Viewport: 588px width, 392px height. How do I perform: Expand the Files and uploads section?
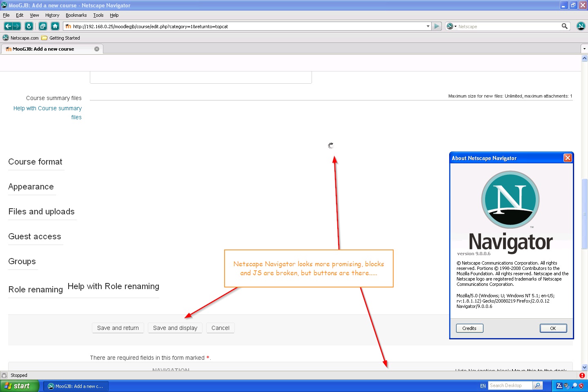(x=41, y=212)
